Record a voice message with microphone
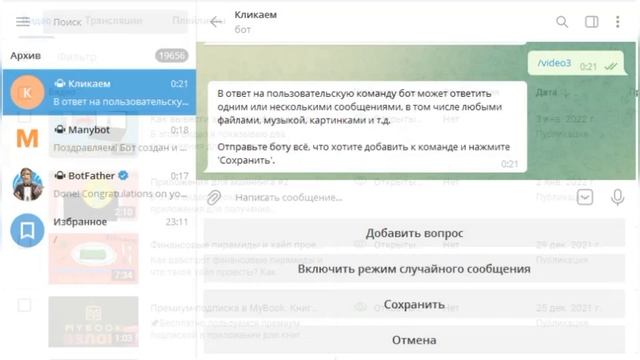The height and width of the screenshot is (360, 640). coord(617,198)
